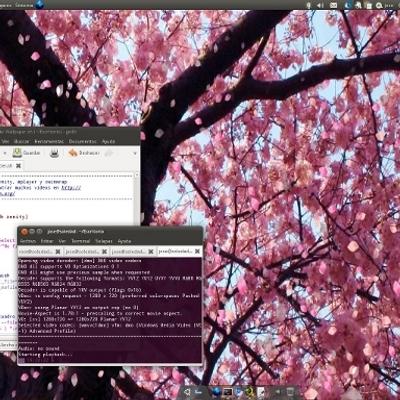Viewport: 400px width, 400px height.
Task: Open the Documentos menu in gedit
Action: 83,141
